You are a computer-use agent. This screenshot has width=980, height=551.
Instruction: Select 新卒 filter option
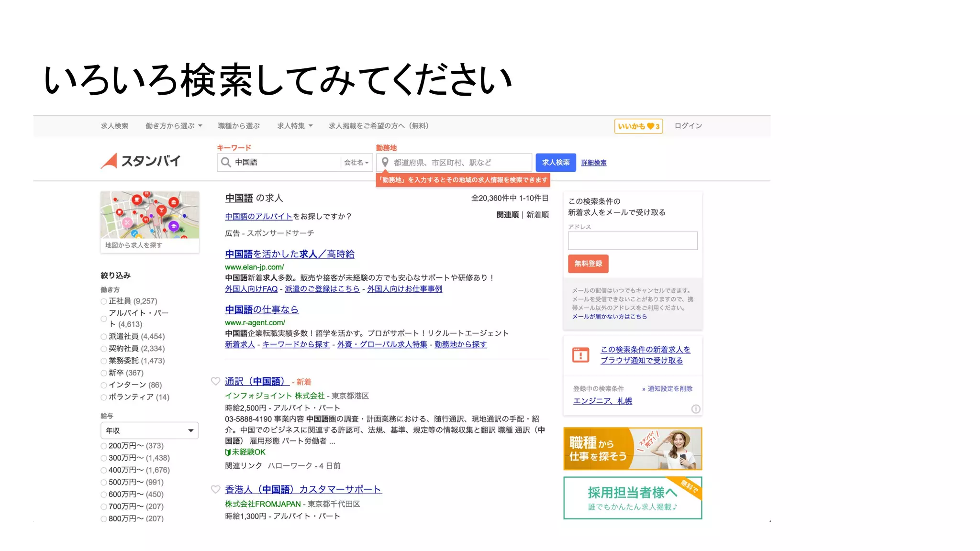104,373
